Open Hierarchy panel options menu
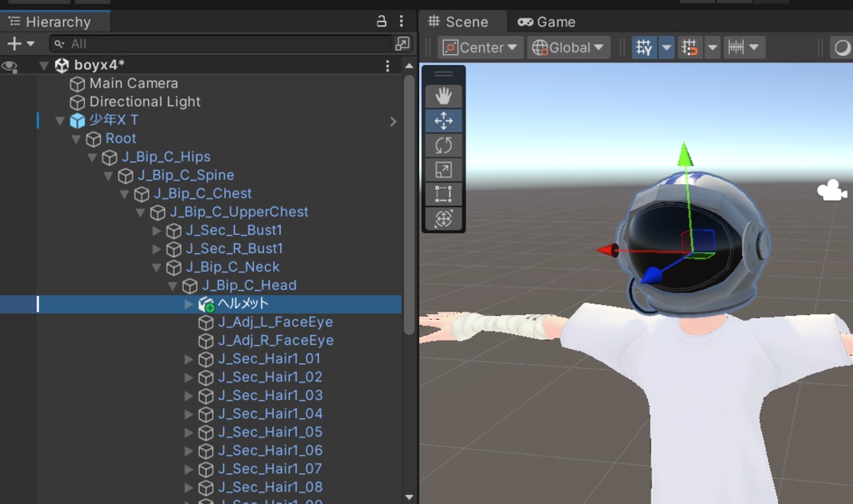 coord(402,21)
